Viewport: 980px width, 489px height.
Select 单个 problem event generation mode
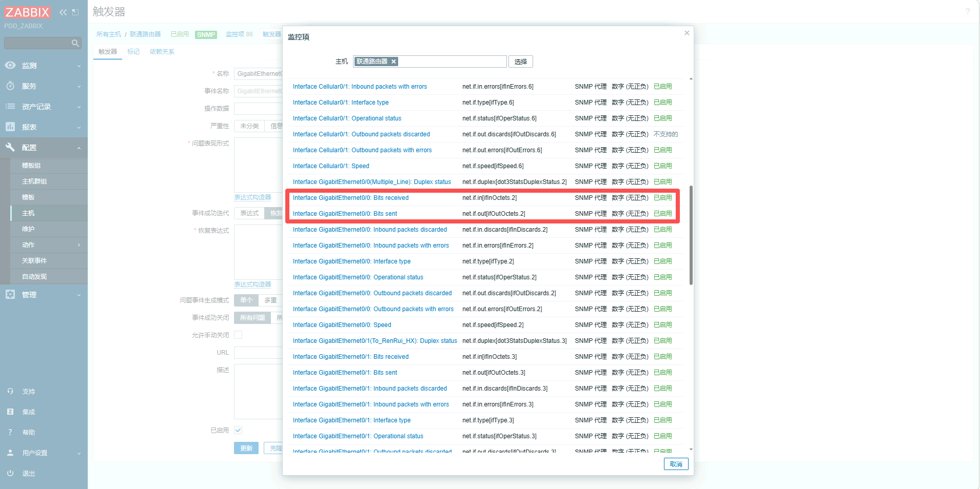click(x=246, y=300)
